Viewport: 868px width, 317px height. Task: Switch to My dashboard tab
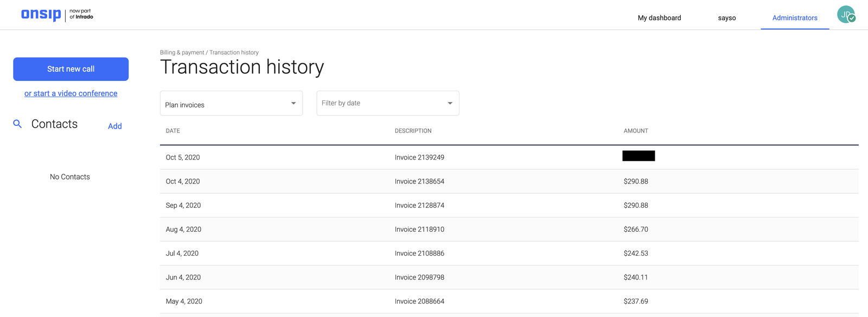coord(659,18)
